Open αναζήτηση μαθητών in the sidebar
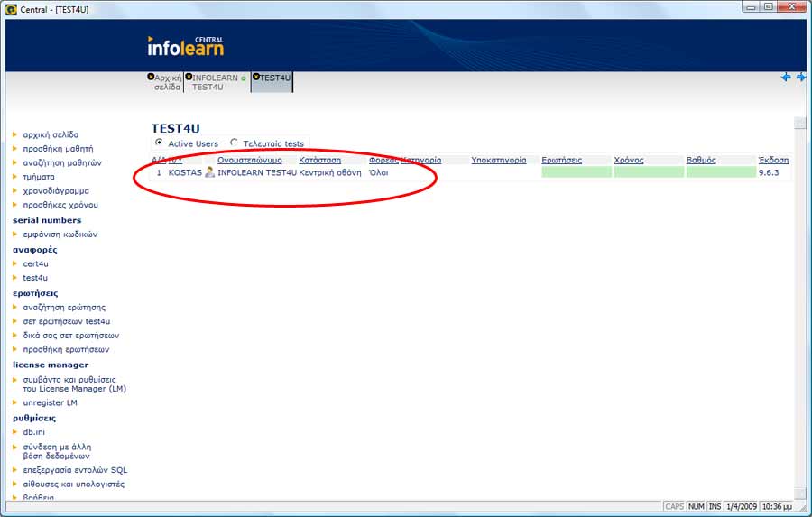812x517 pixels. click(x=62, y=162)
